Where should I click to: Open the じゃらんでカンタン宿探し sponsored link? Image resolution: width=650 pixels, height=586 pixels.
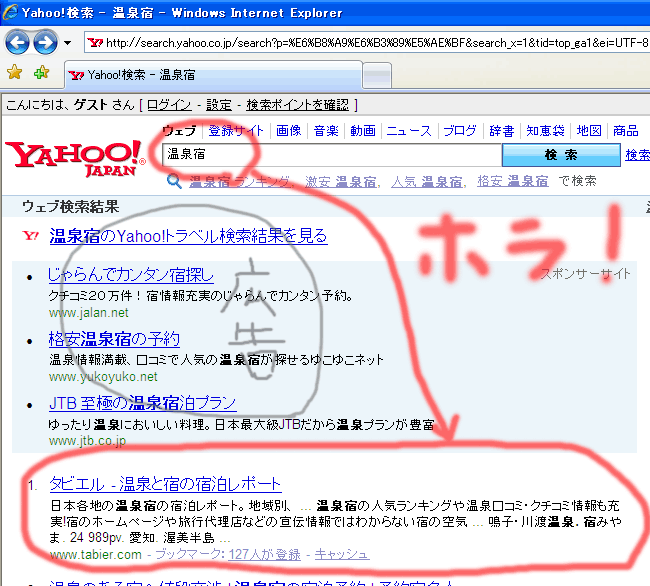(x=131, y=275)
